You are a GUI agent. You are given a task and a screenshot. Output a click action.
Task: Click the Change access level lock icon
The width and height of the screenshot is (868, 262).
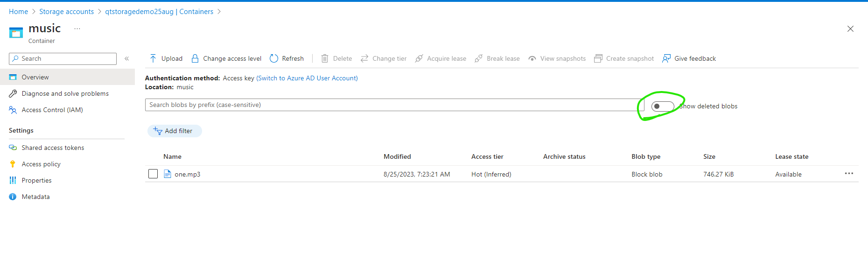(x=195, y=58)
